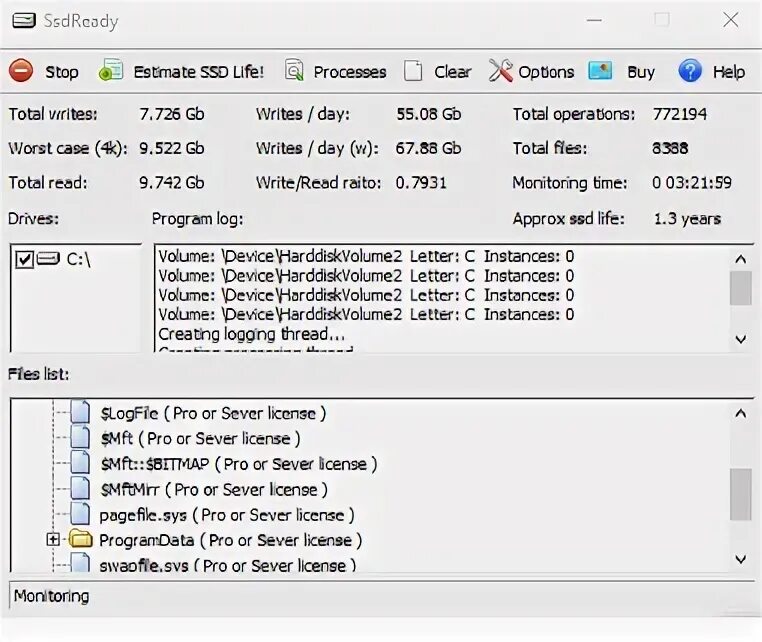
Task: Click the $Mft::$BITMAP file icon
Action: click(80, 462)
